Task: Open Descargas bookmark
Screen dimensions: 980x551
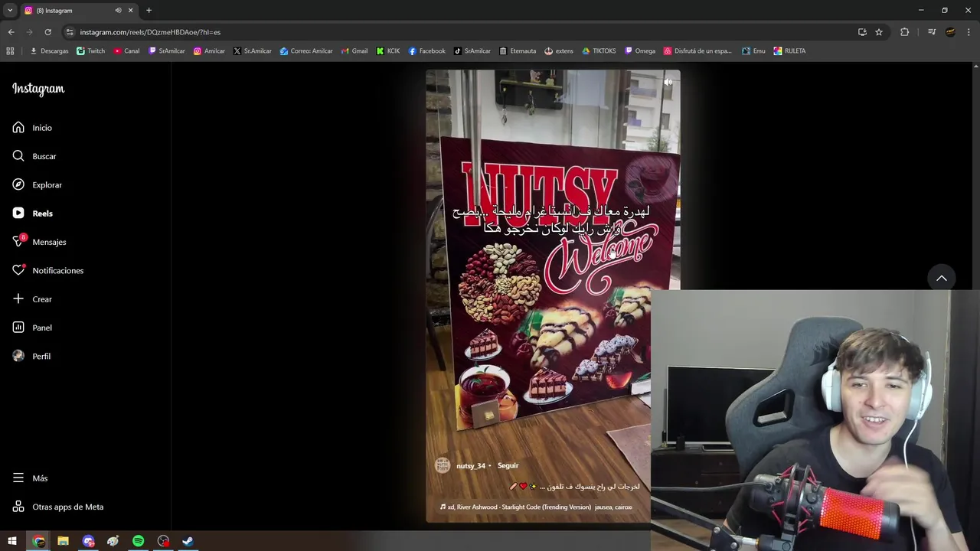Action: click(x=49, y=51)
